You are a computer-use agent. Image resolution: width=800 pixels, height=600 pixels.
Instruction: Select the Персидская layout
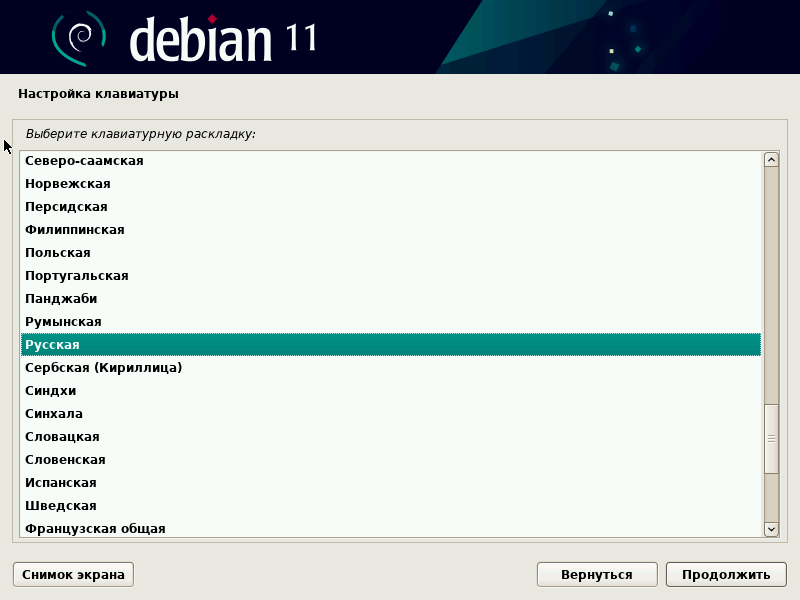(100, 207)
